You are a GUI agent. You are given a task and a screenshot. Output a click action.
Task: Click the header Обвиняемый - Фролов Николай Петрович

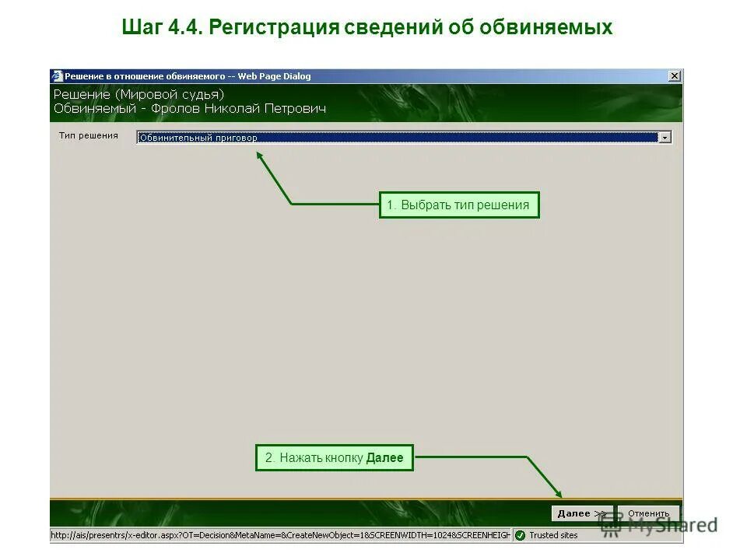192,108
